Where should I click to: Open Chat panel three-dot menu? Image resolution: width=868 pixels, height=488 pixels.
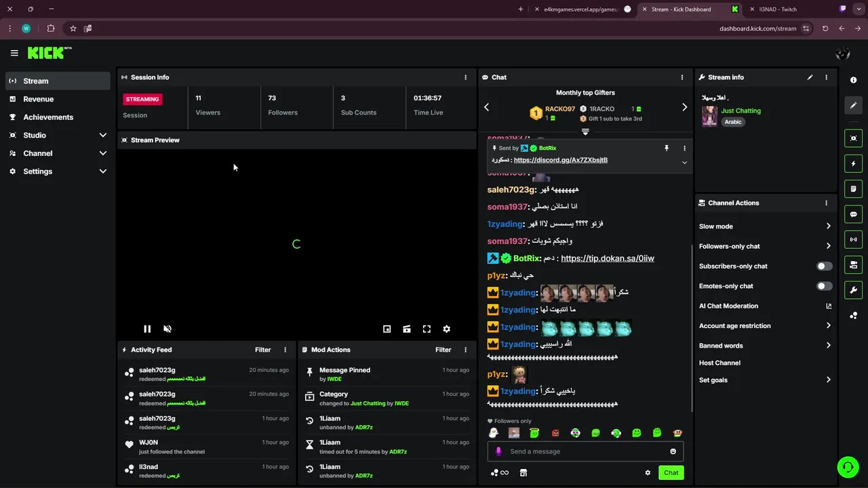pyautogui.click(x=682, y=77)
